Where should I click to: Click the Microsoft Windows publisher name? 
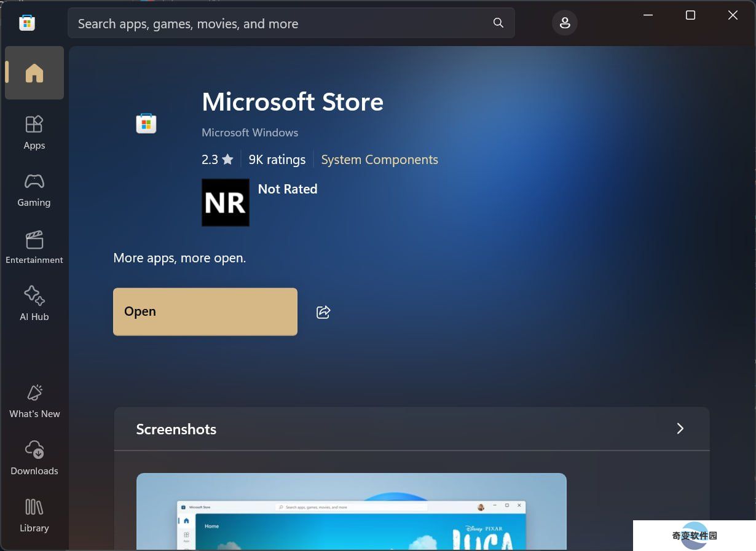(x=250, y=133)
